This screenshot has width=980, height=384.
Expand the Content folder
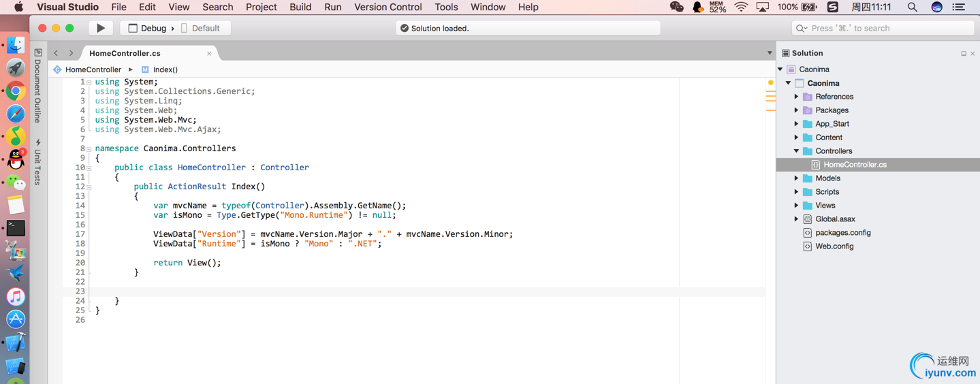(796, 138)
